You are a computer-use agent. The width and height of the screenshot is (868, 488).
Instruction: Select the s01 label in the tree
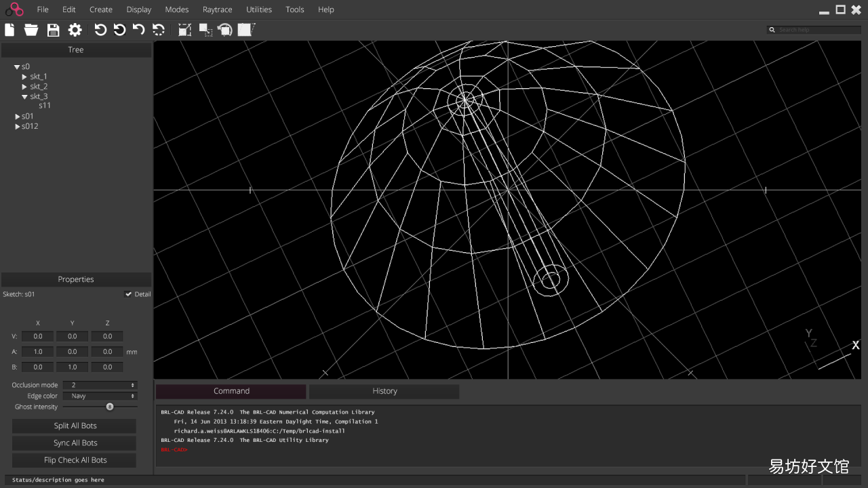click(x=28, y=117)
